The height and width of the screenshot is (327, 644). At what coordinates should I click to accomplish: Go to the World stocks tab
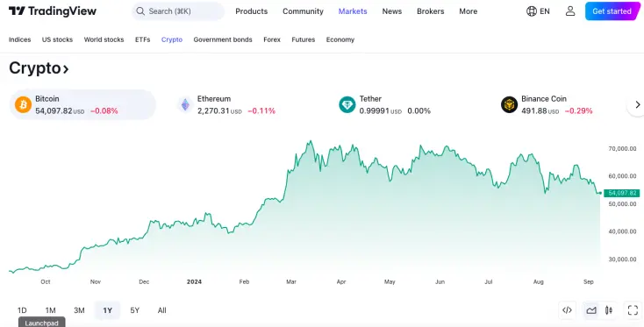click(104, 39)
